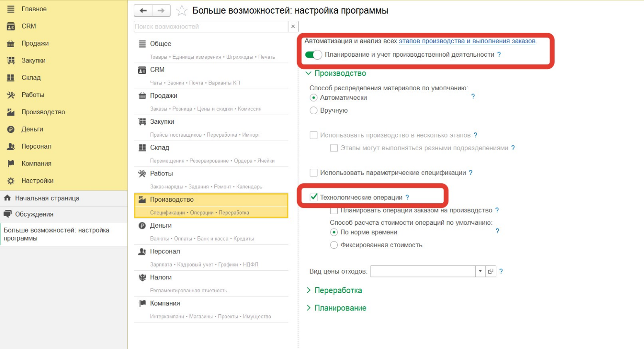Click the open-form icon next to Вид цены отходов
This screenshot has width=644, height=349.
pyautogui.click(x=490, y=271)
